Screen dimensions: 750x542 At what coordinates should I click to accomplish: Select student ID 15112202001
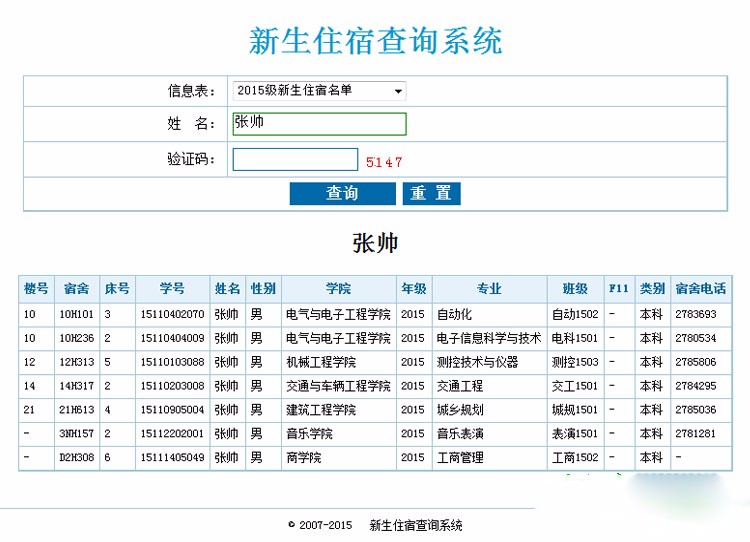(x=172, y=434)
